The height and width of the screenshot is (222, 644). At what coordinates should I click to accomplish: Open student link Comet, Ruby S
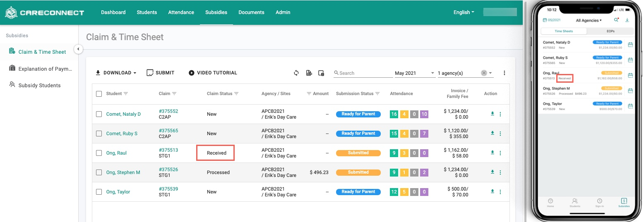click(x=122, y=134)
